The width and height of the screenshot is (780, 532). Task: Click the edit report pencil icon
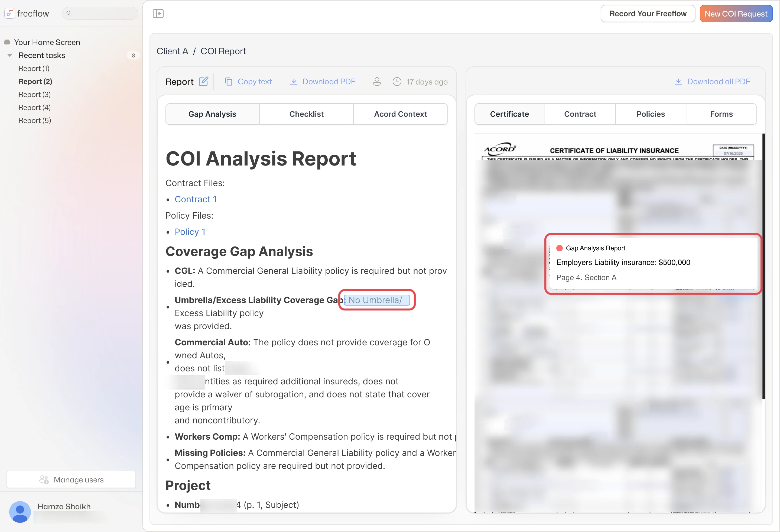pyautogui.click(x=203, y=82)
